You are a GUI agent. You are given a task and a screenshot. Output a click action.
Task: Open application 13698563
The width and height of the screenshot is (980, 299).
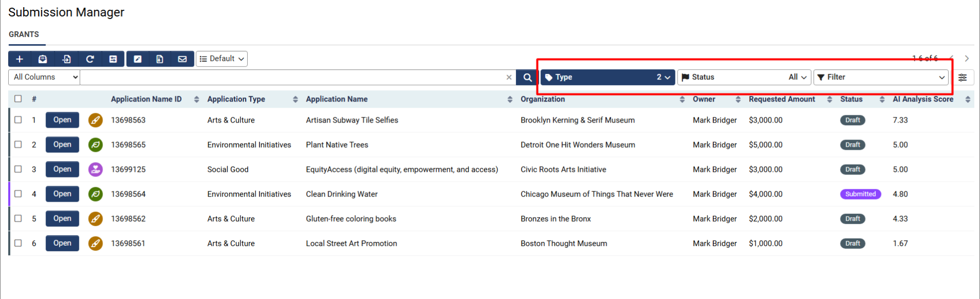(62, 120)
